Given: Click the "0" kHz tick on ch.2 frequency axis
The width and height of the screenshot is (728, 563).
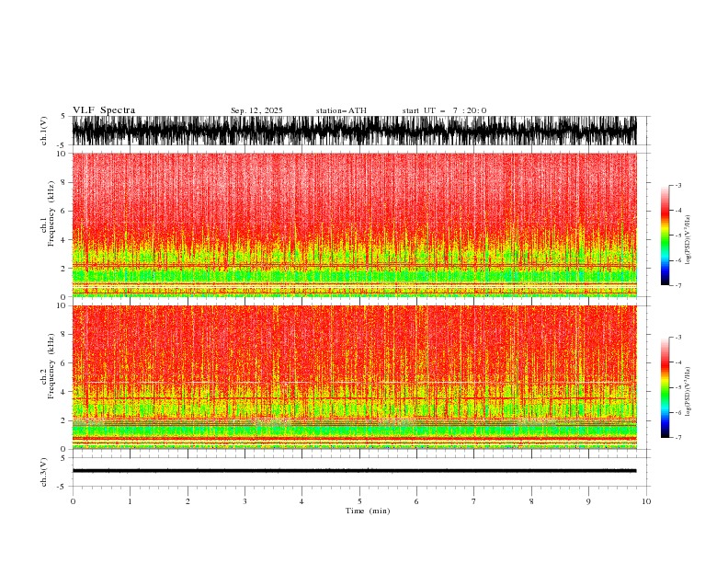Looking at the screenshot, I should (x=63, y=449).
